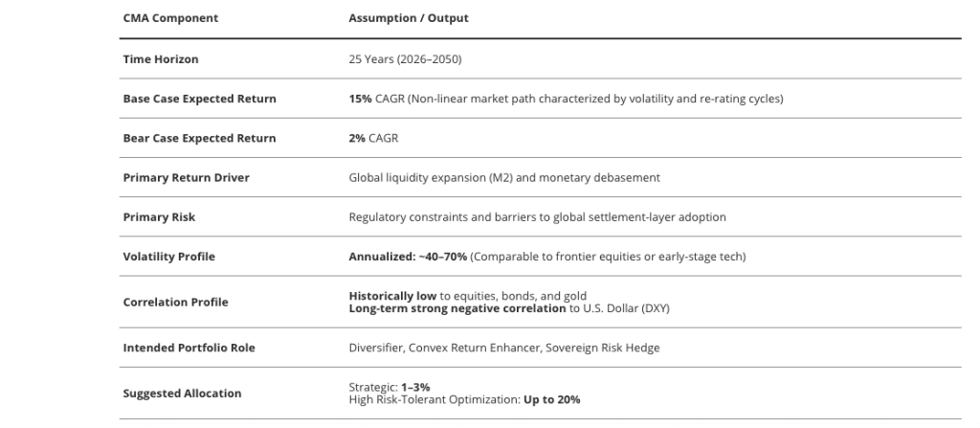This screenshot has height=428, width=980.
Task: Select the Base Case Expected Return label
Action: [x=199, y=99]
